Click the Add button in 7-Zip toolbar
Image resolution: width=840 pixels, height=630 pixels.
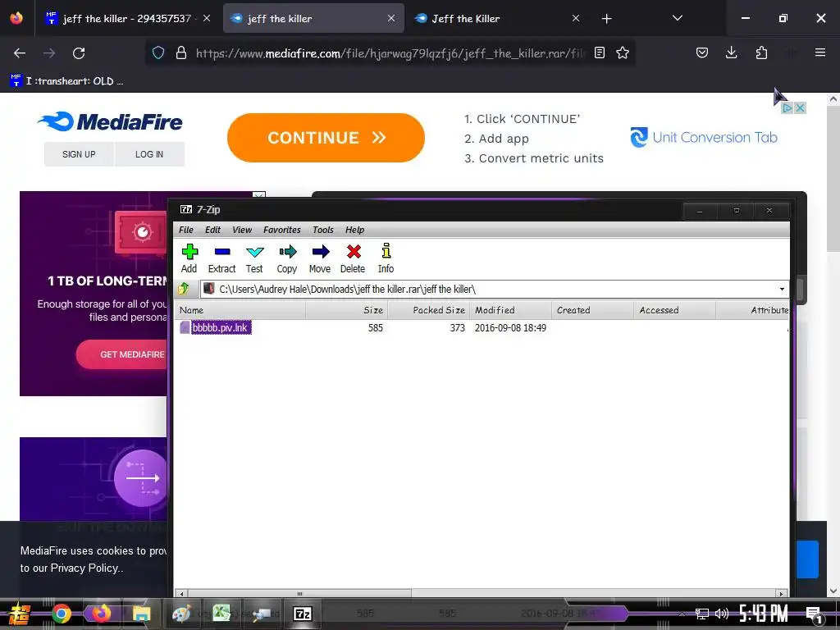click(x=189, y=258)
